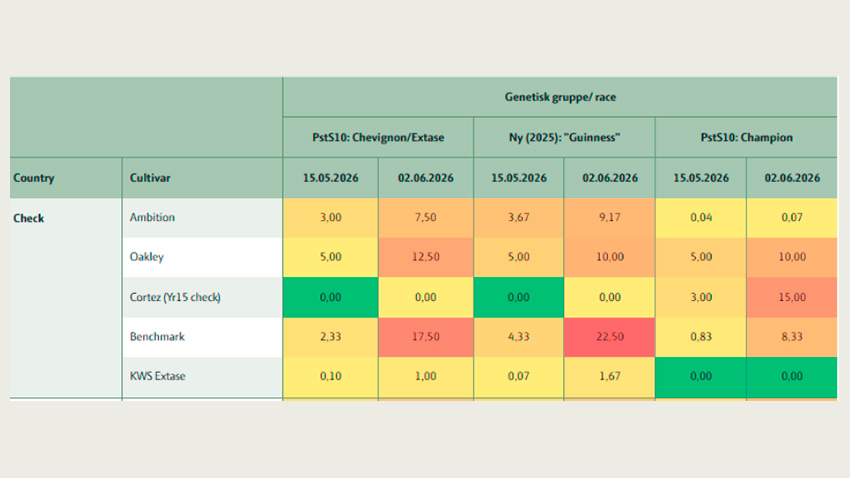
Task: Select the PstS10: Chevignon/Extase column group
Action: pyautogui.click(x=378, y=138)
